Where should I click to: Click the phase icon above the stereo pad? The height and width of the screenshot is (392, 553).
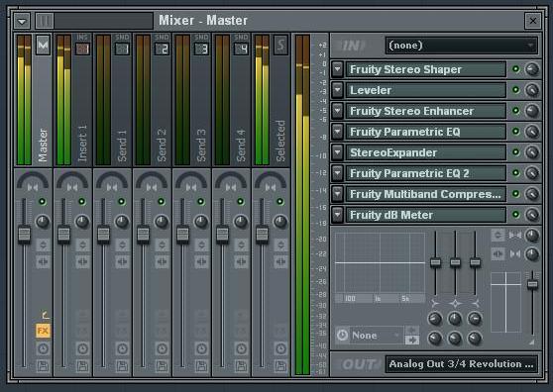tap(498, 235)
